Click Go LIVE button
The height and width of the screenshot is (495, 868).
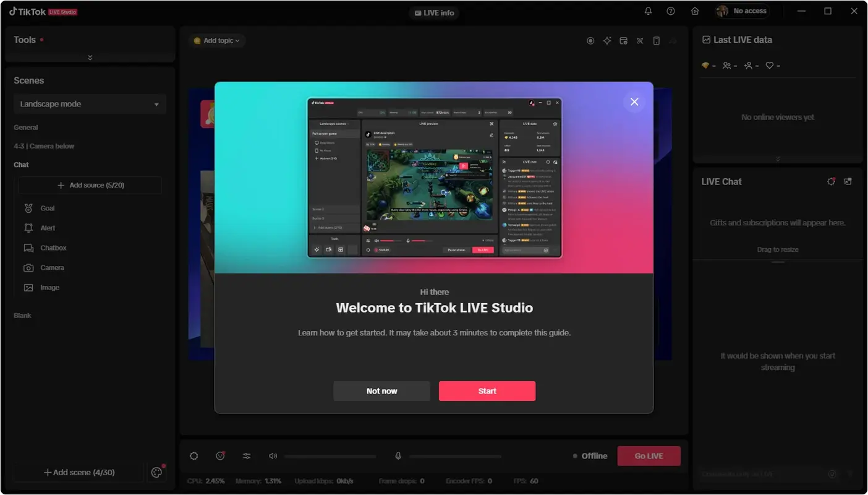[x=649, y=455]
